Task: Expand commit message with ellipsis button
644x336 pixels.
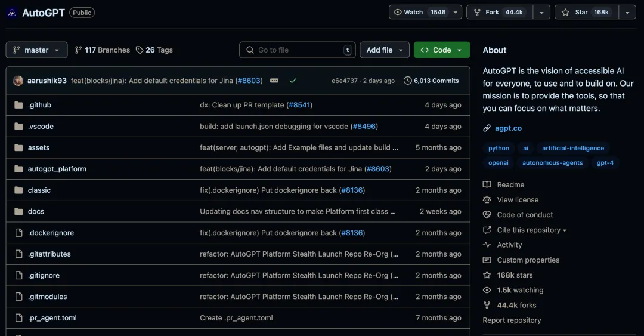Action: [274, 81]
